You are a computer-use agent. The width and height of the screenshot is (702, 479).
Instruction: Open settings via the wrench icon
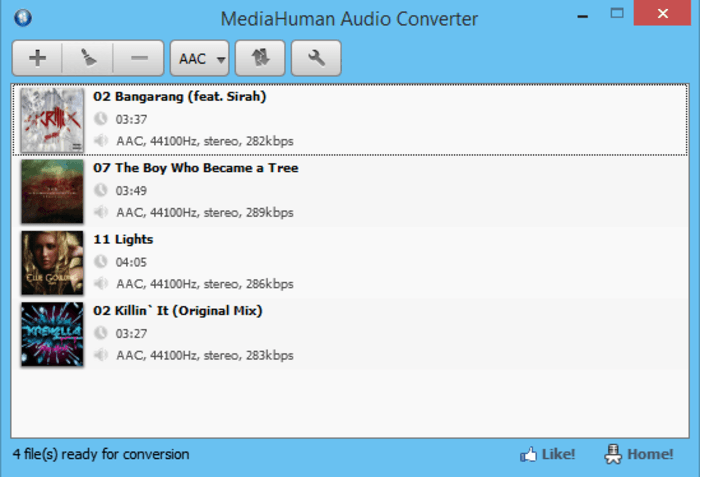point(316,58)
